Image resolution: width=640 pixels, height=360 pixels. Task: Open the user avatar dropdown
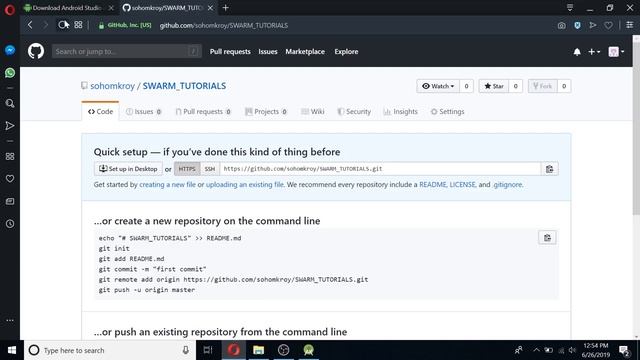[x=616, y=52]
